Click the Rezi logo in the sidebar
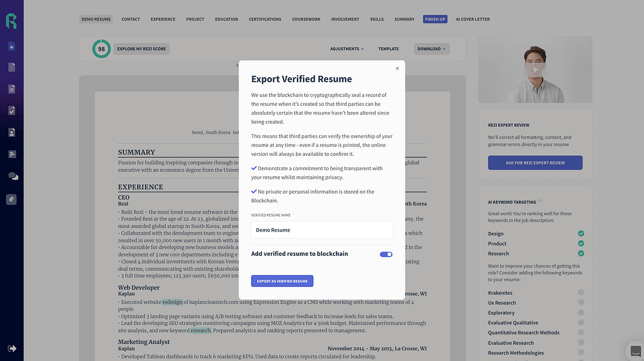Screen dimensions: 644x361 pyautogui.click(x=11, y=21)
